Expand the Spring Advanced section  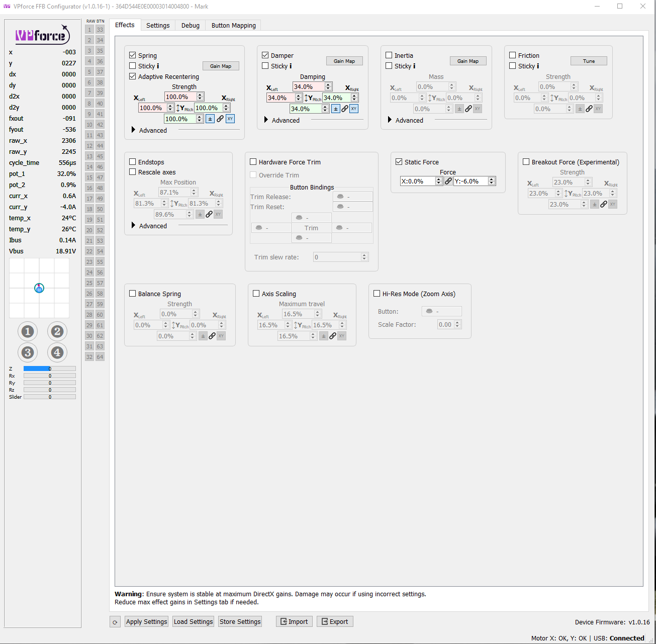click(149, 130)
